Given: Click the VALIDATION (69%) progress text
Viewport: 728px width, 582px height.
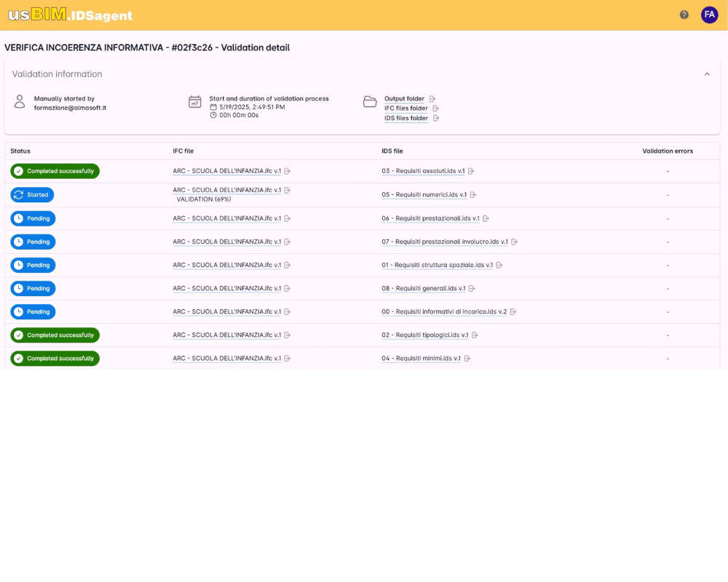Looking at the screenshot, I should coord(204,199).
